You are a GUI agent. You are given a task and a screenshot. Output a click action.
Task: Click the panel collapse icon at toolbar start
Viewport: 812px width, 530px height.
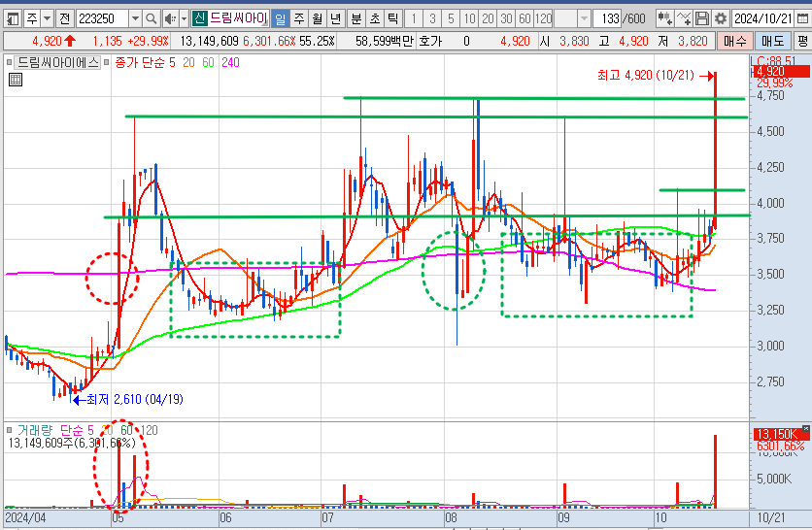[x=12, y=19]
